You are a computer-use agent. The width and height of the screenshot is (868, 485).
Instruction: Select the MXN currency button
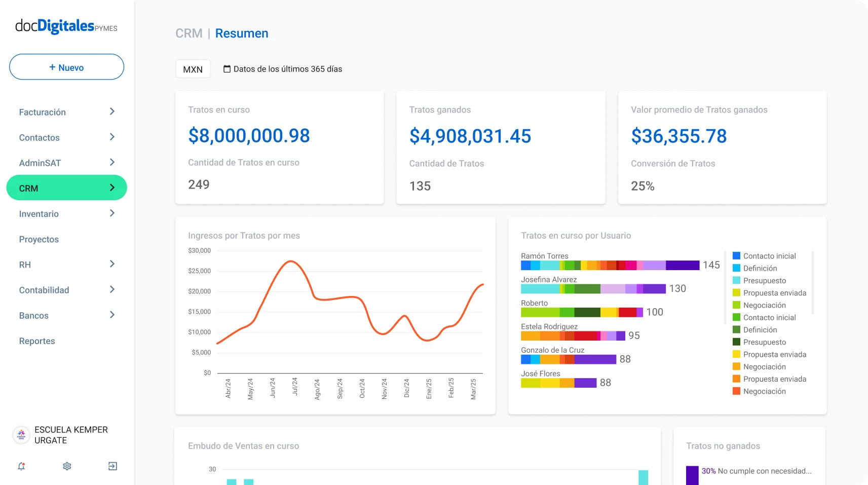pos(193,69)
